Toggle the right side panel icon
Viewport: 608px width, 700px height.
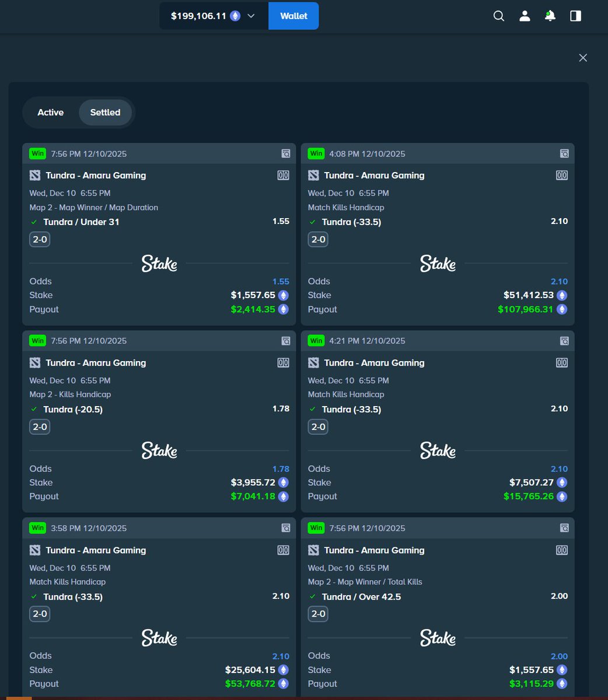[x=575, y=16]
